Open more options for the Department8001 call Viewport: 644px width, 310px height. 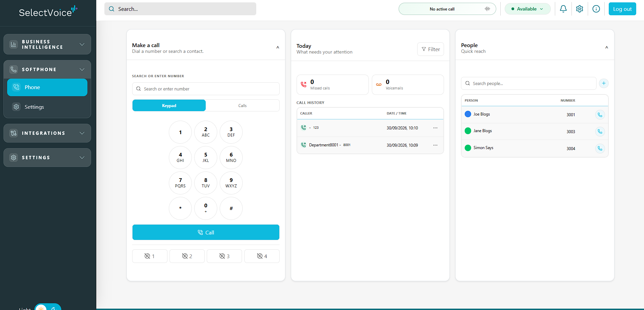coord(435,145)
